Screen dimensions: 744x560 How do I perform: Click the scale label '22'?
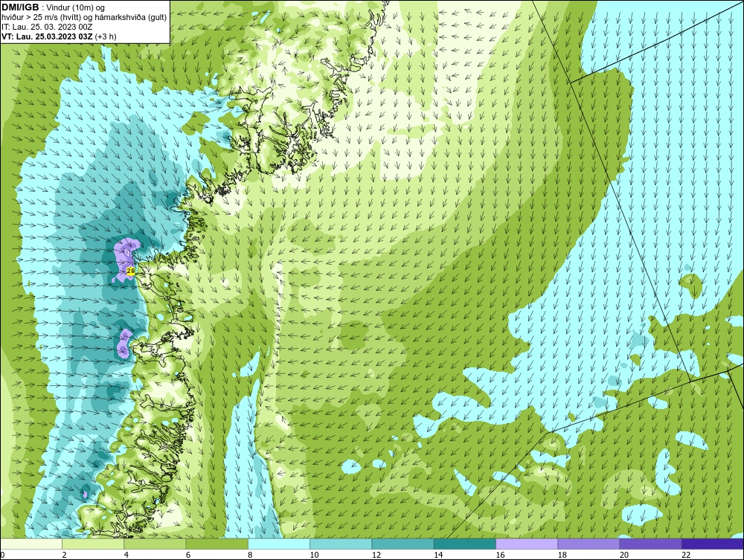pyautogui.click(x=686, y=556)
